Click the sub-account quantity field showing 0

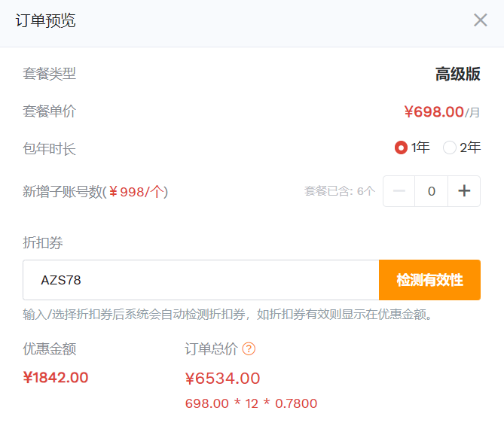coord(431,191)
